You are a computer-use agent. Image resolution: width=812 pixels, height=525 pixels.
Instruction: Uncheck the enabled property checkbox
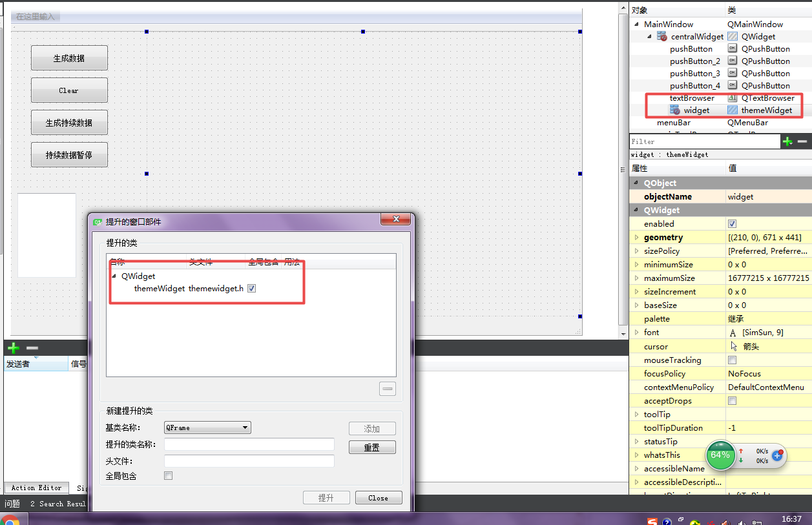coord(733,223)
